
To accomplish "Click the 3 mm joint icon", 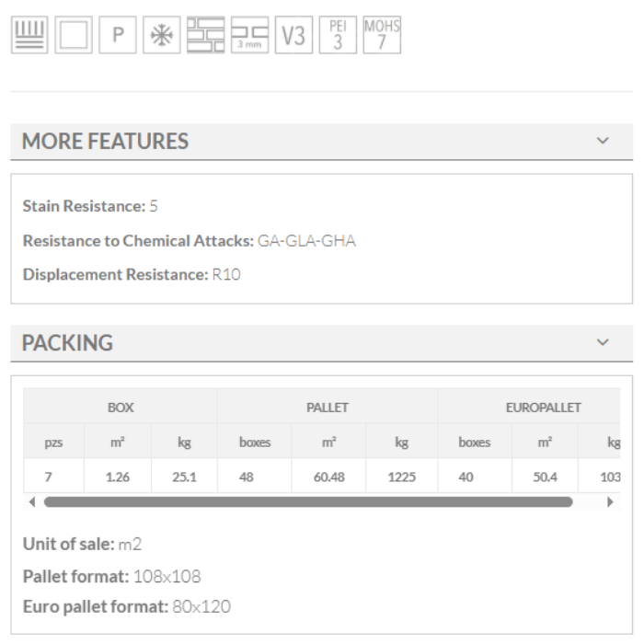I will pos(249,37).
